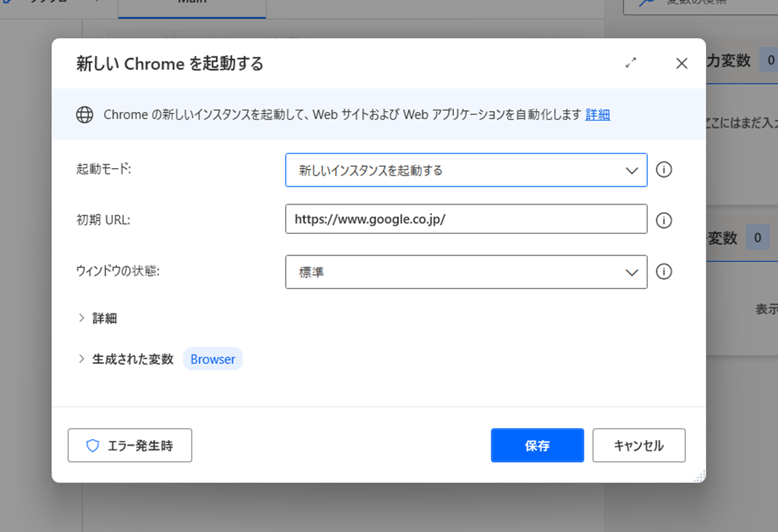This screenshot has width=778, height=532.
Task: Open the 起動モード dropdown
Action: click(x=466, y=170)
